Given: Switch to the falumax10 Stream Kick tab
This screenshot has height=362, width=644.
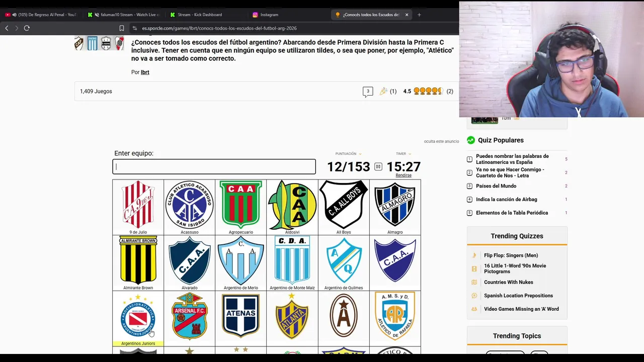Looking at the screenshot, I should [123, 15].
